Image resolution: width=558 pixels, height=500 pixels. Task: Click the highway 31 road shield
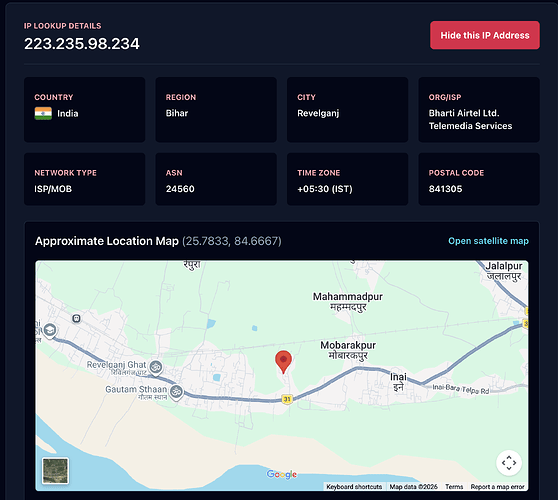[287, 399]
